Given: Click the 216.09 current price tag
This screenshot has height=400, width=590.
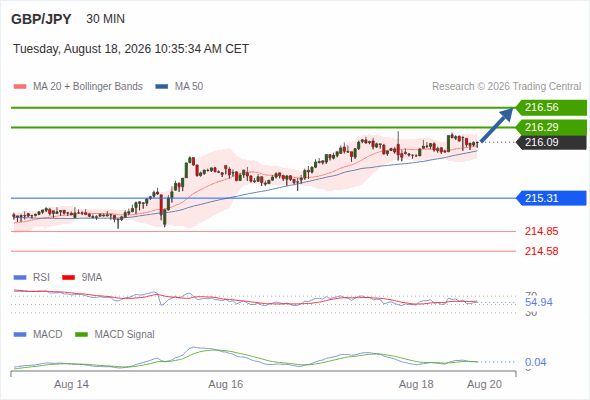Looking at the screenshot, I should (x=551, y=142).
